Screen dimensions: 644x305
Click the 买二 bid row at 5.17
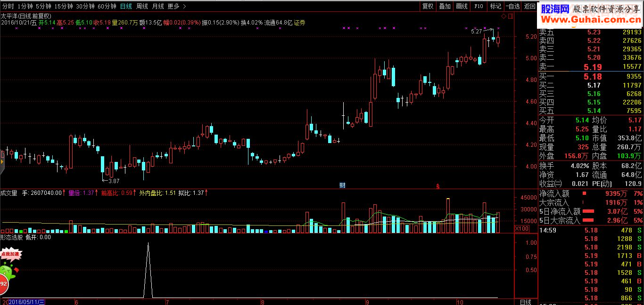tap(591, 85)
